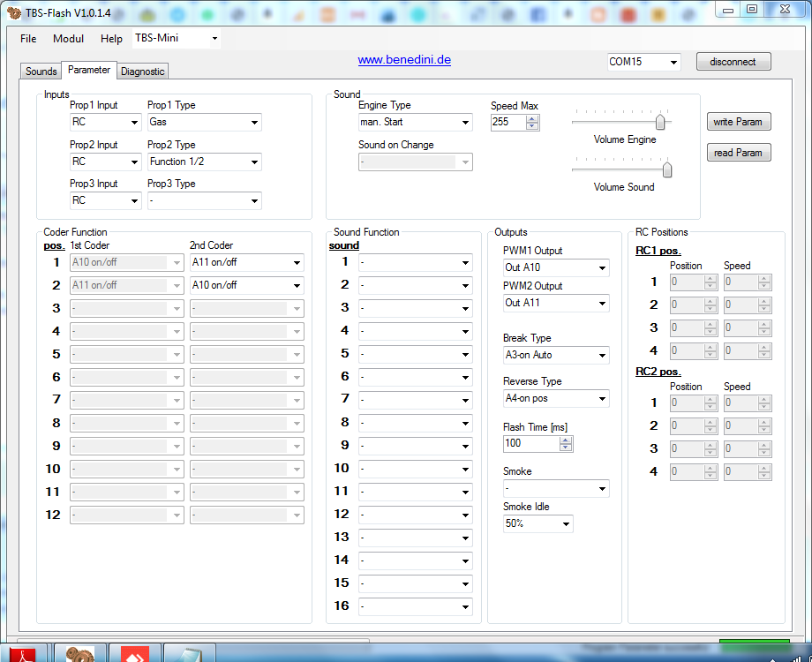The image size is (812, 662).
Task: Open the notepad icon in the taskbar
Action: coord(190,654)
